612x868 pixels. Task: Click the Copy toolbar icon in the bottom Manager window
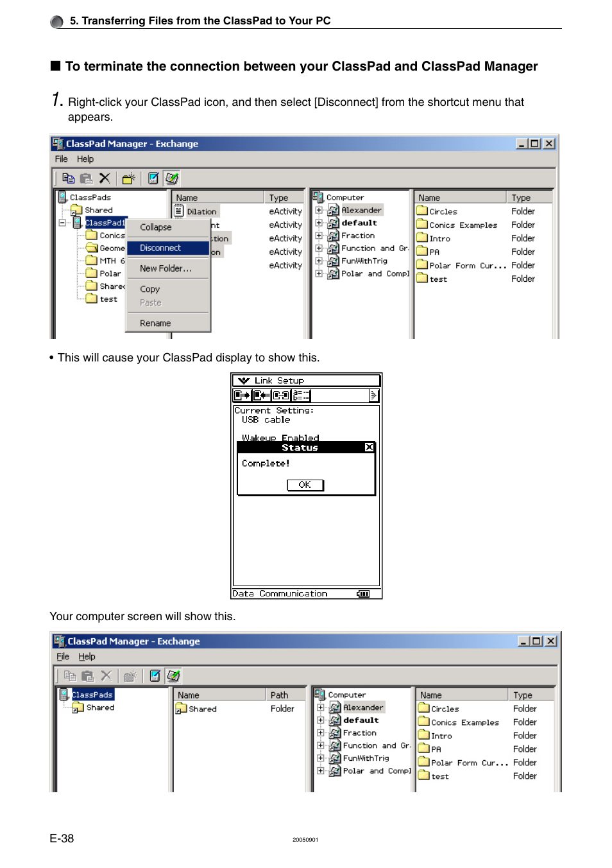click(x=71, y=676)
